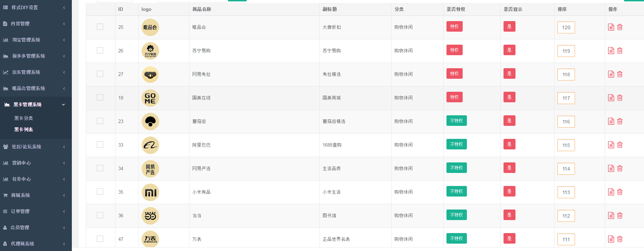The height and width of the screenshot is (251, 644).
Task: Toggle 不特权 button for 蘑菇街
Action: (456, 121)
